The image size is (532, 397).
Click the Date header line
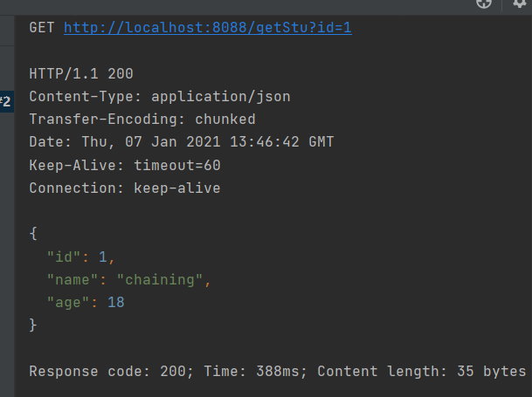[182, 141]
